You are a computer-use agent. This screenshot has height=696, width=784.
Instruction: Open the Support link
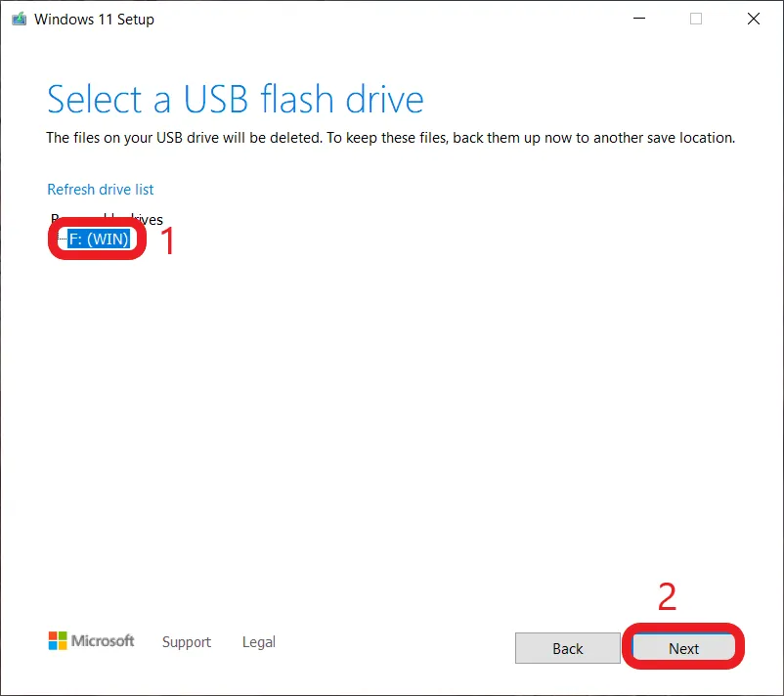(x=187, y=642)
